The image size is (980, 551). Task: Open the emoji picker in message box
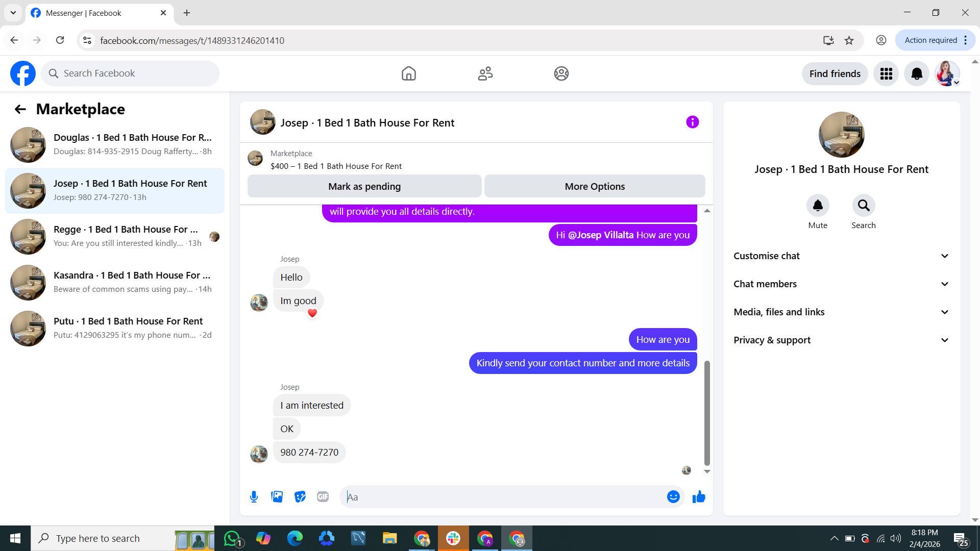(x=673, y=497)
